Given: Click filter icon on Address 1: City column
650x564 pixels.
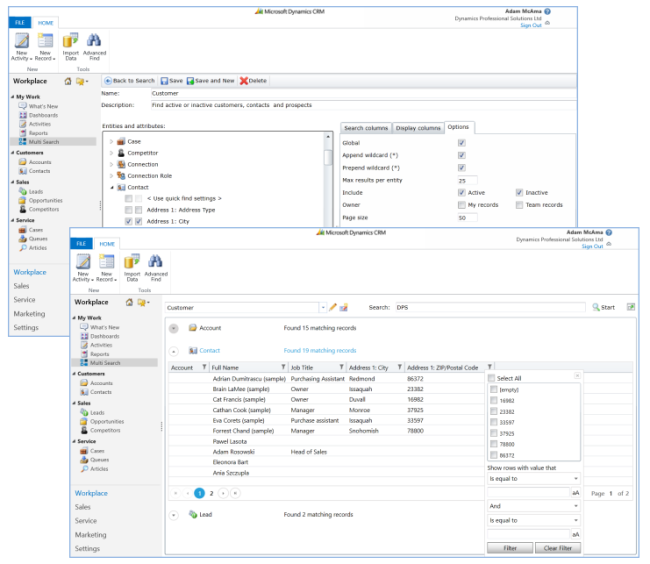Looking at the screenshot, I should (x=400, y=367).
